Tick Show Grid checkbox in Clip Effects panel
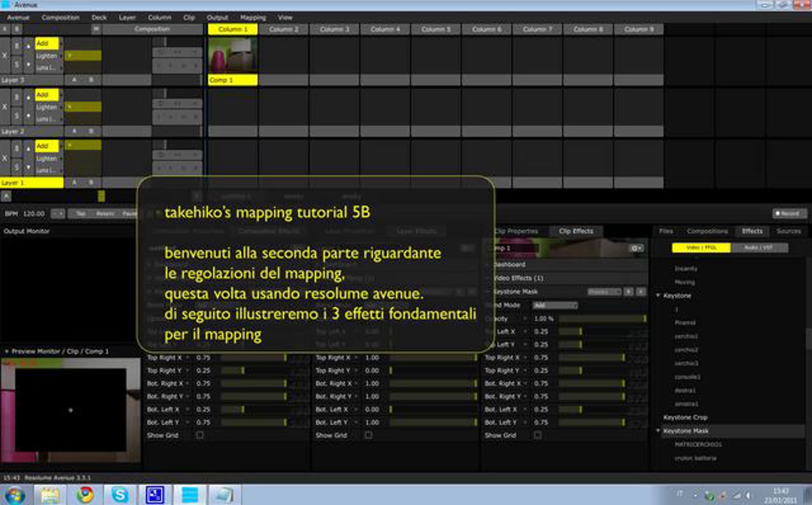This screenshot has width=812, height=505. (537, 435)
